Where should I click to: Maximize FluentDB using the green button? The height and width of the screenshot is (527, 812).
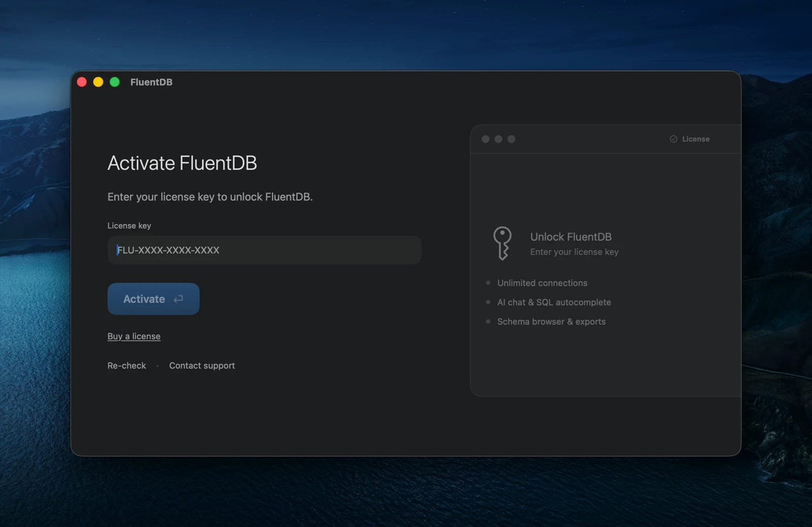pos(115,82)
